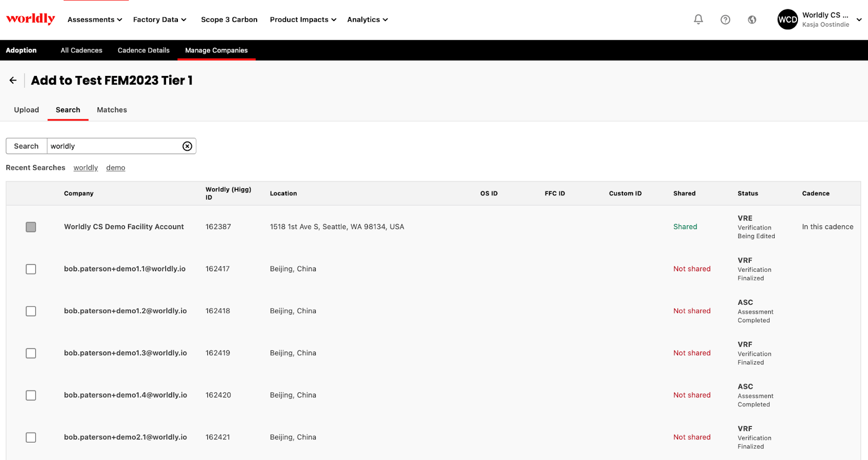
Task: Click bob.paterson+demo1.1@worldly.io company name
Action: click(x=125, y=269)
